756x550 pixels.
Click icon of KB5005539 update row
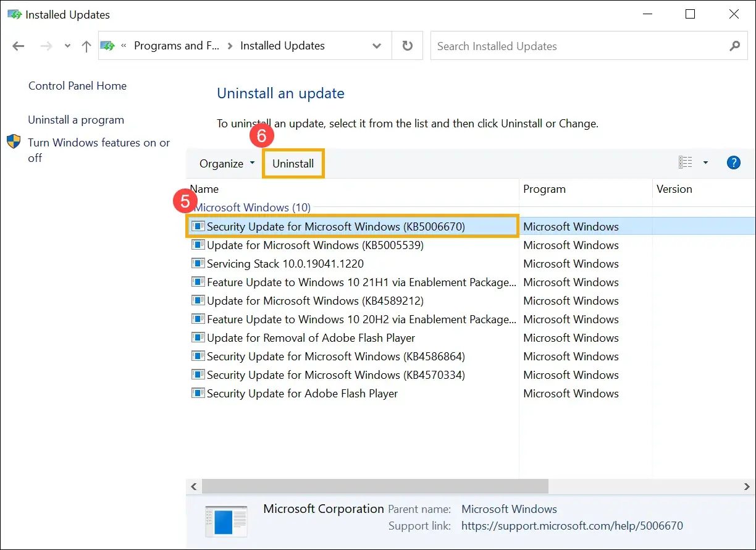pyautogui.click(x=198, y=245)
